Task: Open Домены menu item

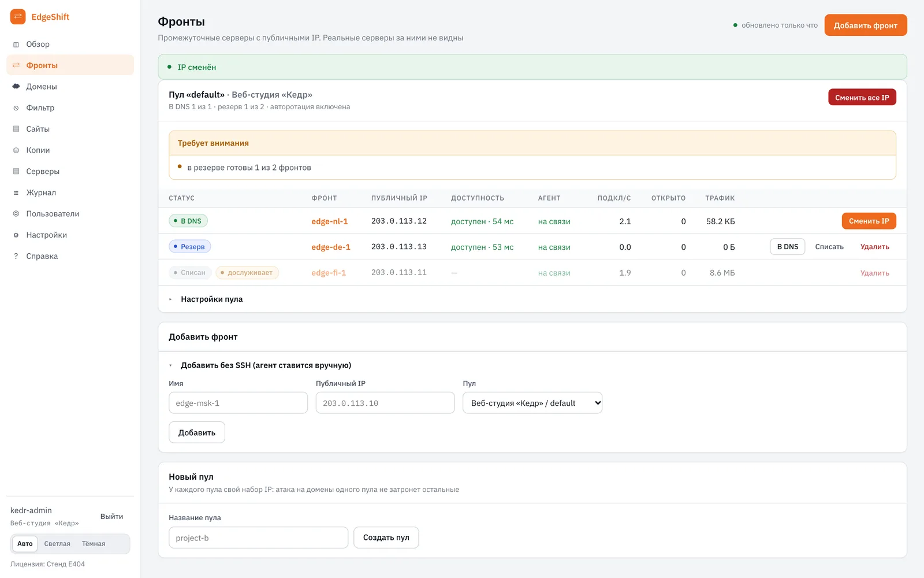Action: coord(70,87)
